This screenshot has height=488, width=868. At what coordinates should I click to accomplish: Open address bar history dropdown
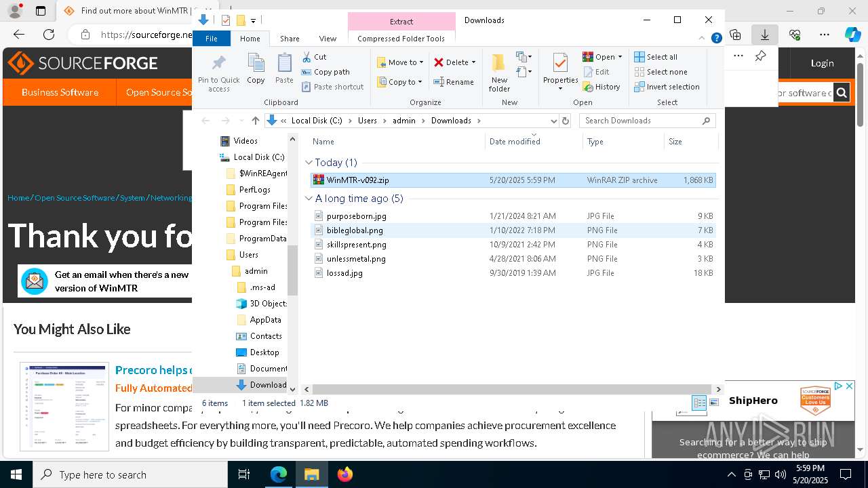click(553, 121)
